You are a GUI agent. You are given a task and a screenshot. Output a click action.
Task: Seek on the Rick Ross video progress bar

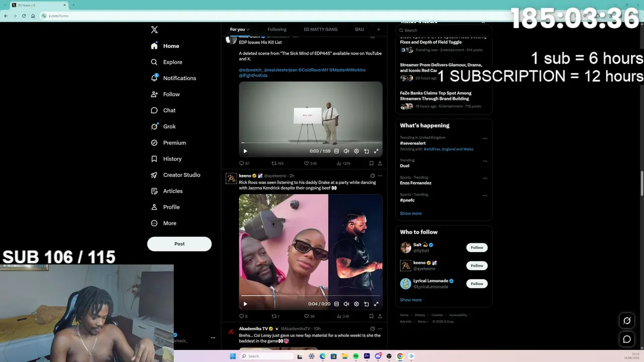point(310,296)
